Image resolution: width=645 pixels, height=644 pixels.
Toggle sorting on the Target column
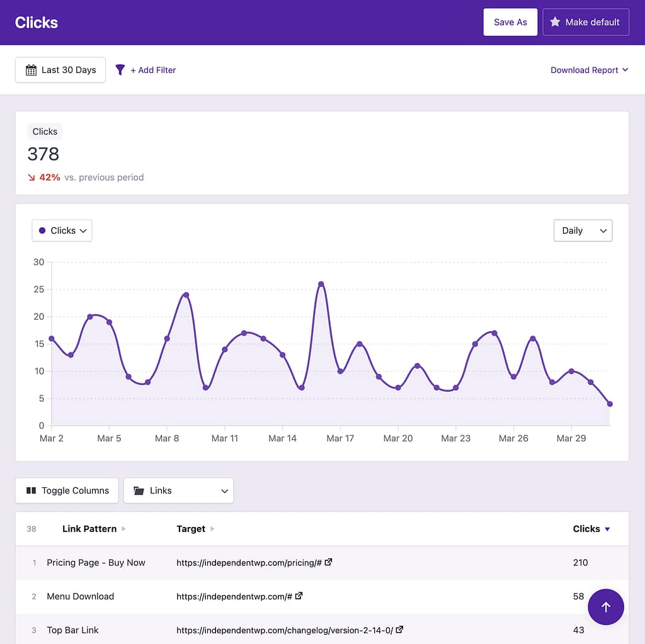(212, 529)
